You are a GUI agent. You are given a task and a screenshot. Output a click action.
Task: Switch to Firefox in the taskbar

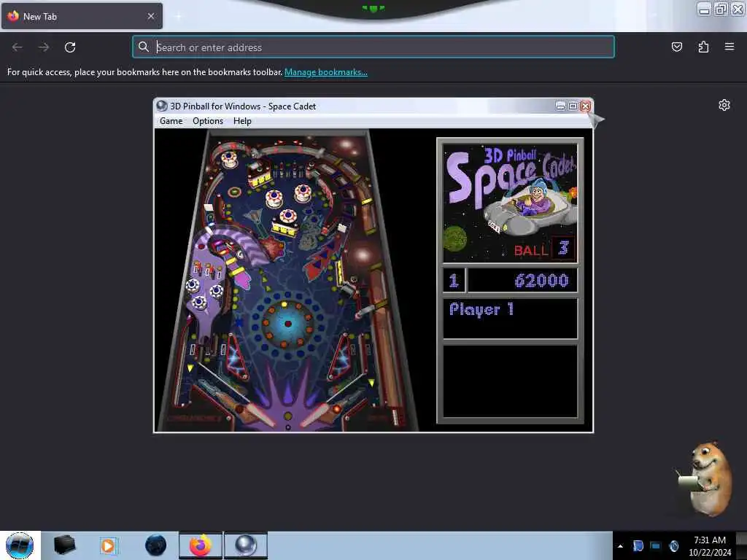click(x=201, y=545)
